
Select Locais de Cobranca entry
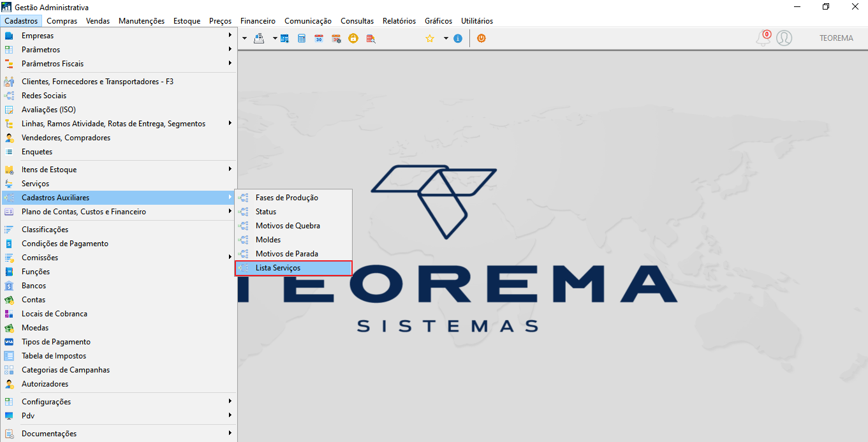tap(119, 314)
